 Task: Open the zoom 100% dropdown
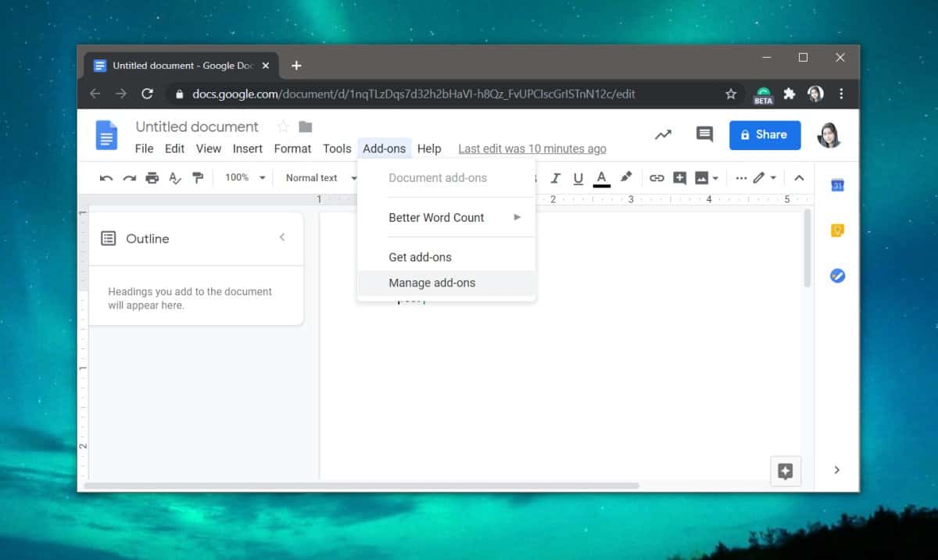245,178
